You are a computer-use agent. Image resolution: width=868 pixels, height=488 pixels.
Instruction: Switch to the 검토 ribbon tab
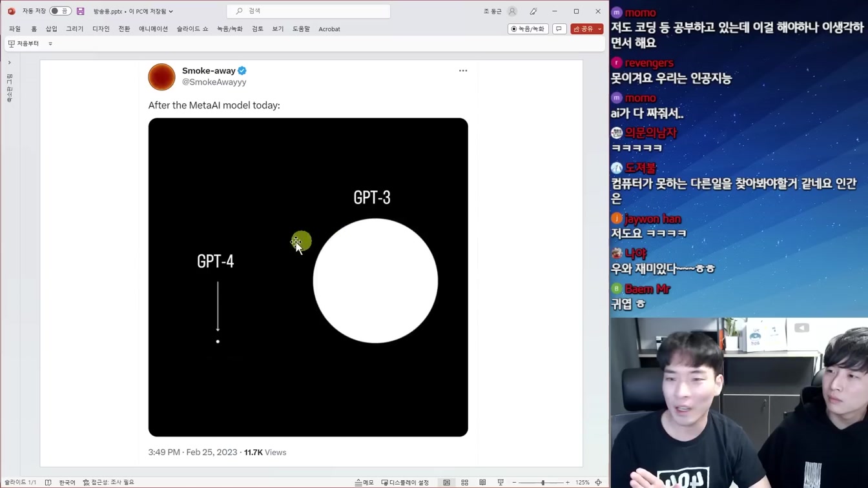coord(258,29)
